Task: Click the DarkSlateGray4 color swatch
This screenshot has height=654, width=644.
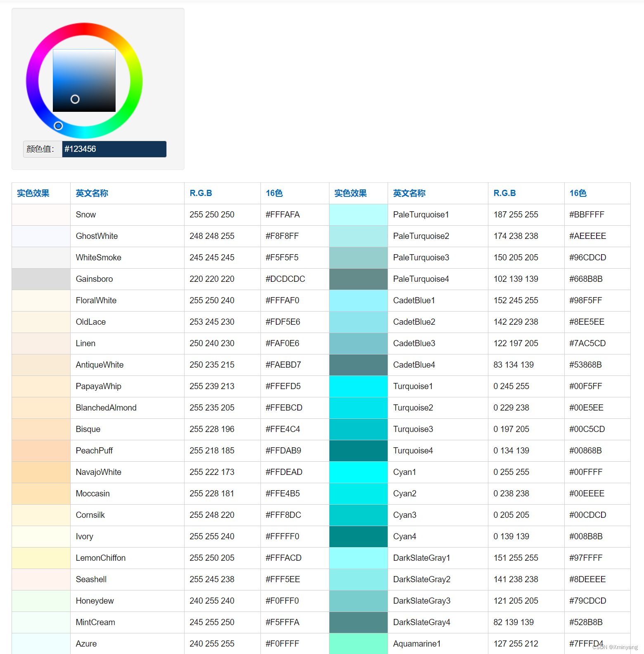Action: click(x=358, y=622)
